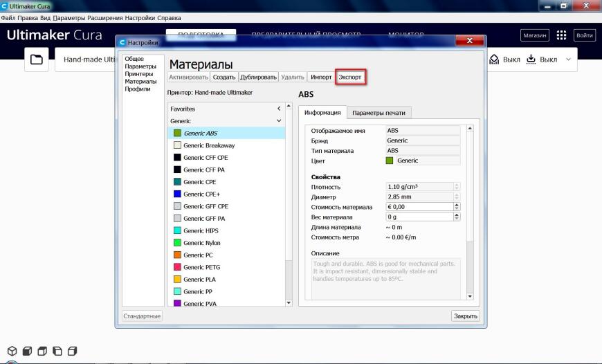
Task: Open the Настройки menu
Action: pos(140,18)
